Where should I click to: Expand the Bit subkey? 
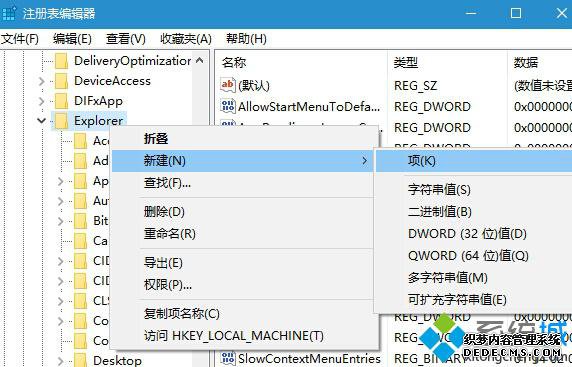(x=61, y=221)
